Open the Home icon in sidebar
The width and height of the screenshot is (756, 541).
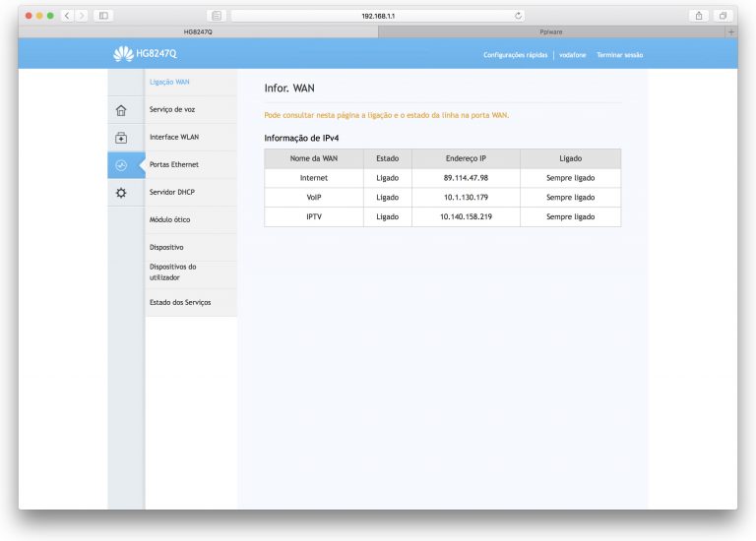coord(121,110)
